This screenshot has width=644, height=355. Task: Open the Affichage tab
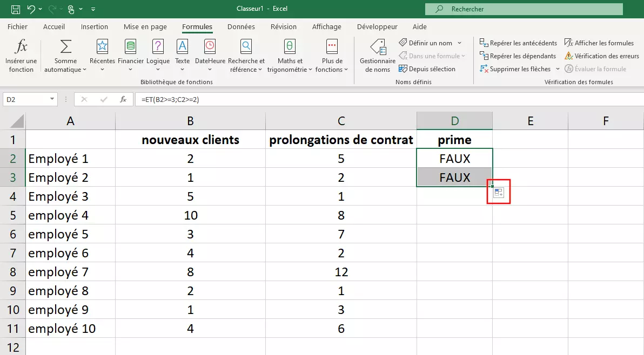[x=326, y=26]
